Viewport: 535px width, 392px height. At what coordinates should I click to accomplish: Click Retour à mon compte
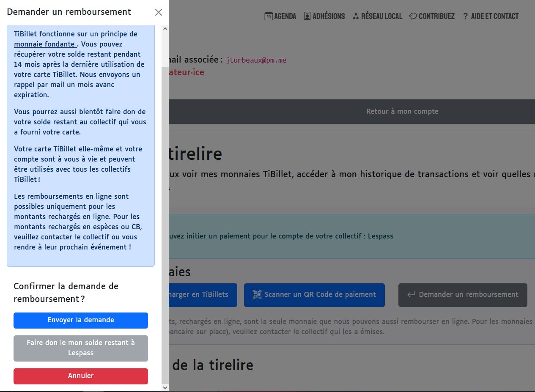point(402,112)
